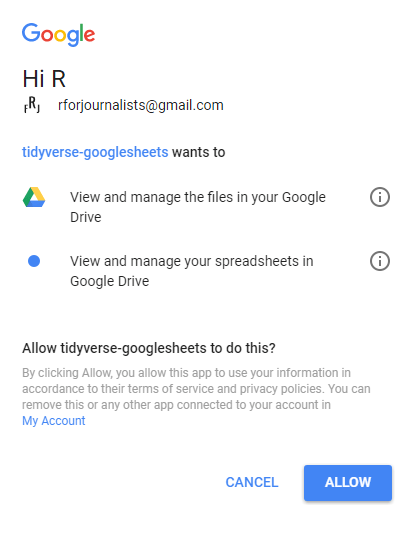
Task: Show info for spreadsheets permission
Action: pos(380,261)
